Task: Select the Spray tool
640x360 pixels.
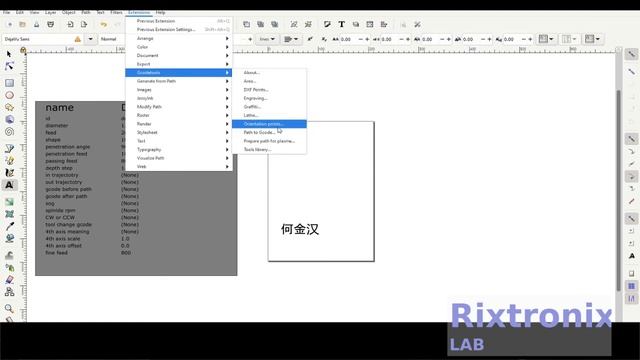Action: [x=9, y=267]
